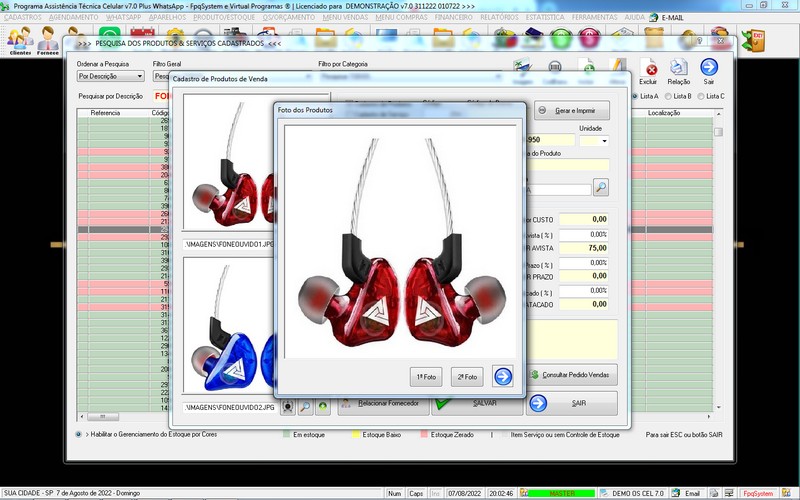Screen dimensions: 800x500
Task: Open the Relação report icon
Action: pos(679,71)
